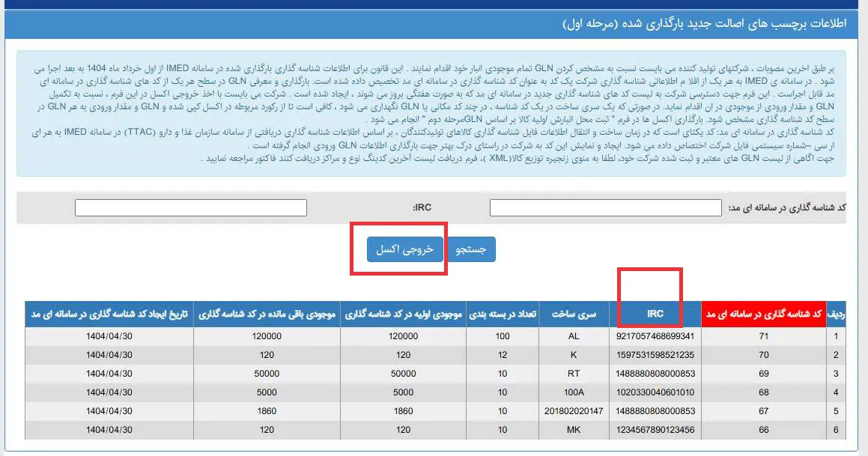The width and height of the screenshot is (868, 456).
Task: Focus the IRC search input field
Action: 191,207
